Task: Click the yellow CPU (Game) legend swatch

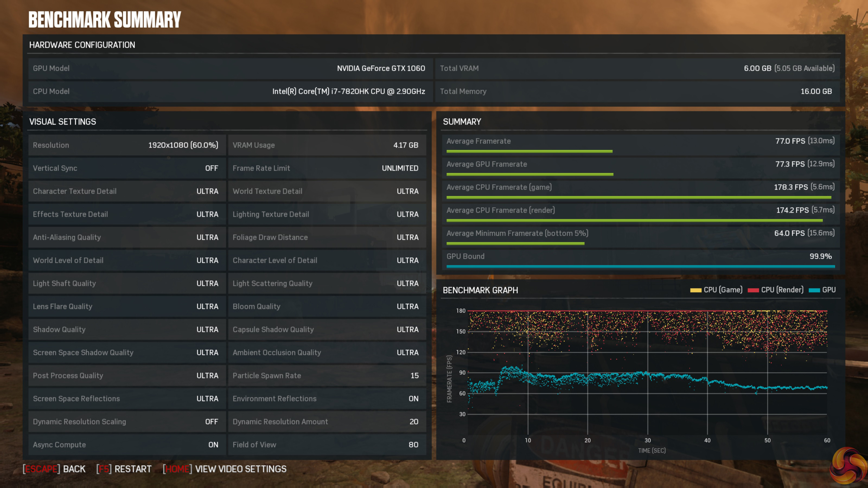Action: (x=695, y=290)
